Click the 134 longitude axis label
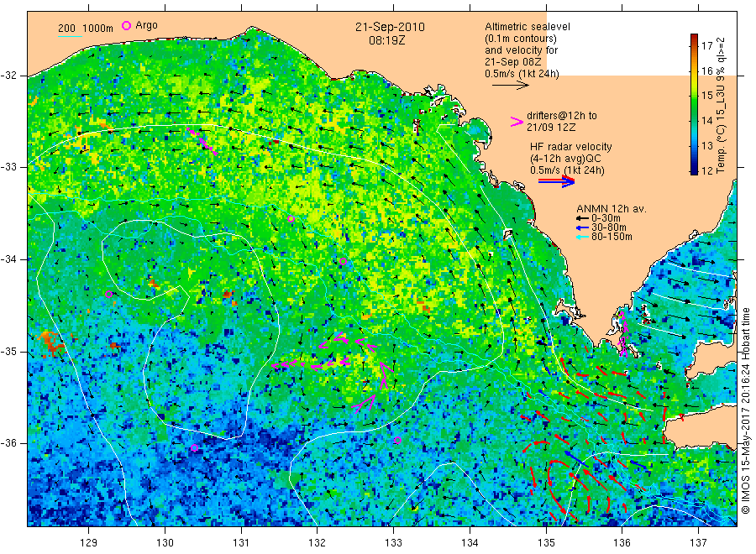 pyautogui.click(x=470, y=543)
